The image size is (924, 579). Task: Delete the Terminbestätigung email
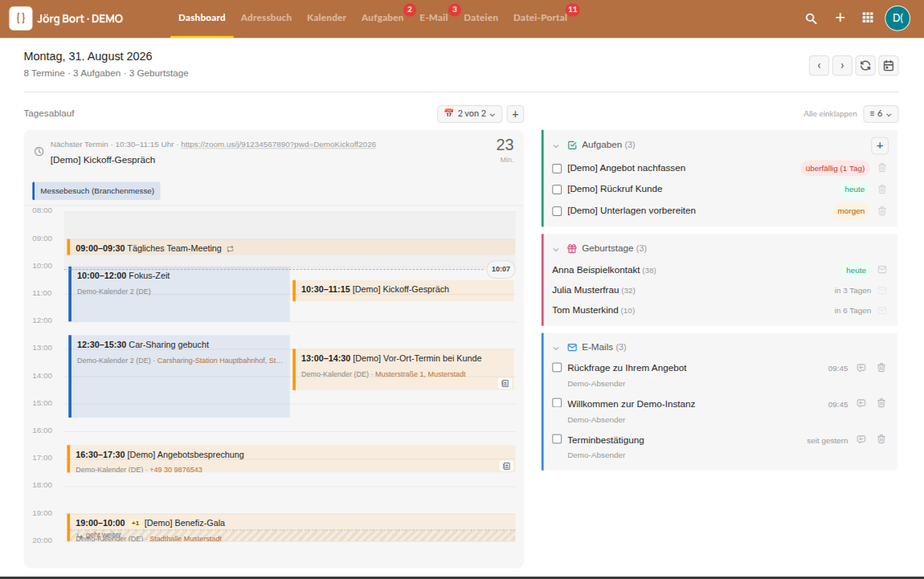point(881,439)
